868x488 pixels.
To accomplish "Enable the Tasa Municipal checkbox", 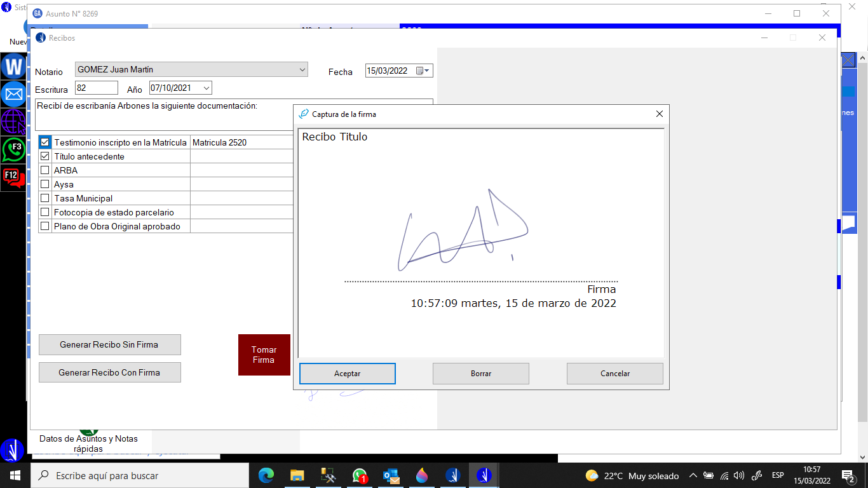I will point(44,198).
